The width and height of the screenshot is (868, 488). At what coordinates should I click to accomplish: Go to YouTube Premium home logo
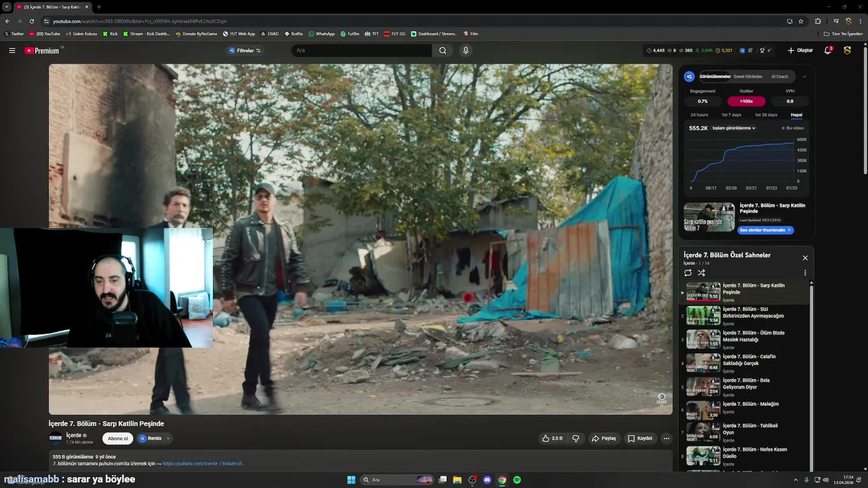click(x=42, y=50)
